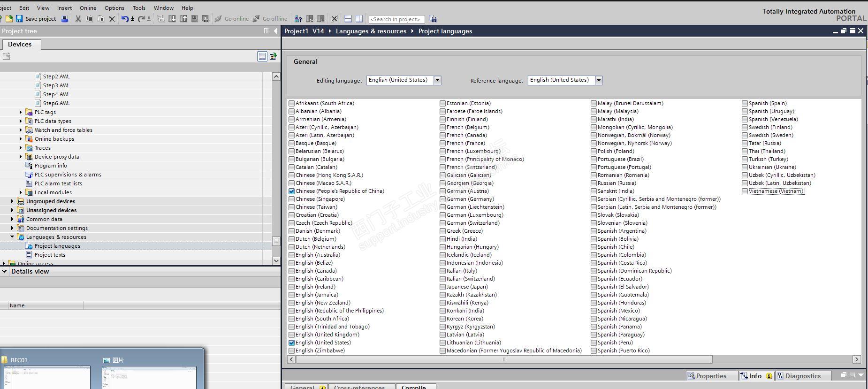Open the Insert menu

pos(64,8)
